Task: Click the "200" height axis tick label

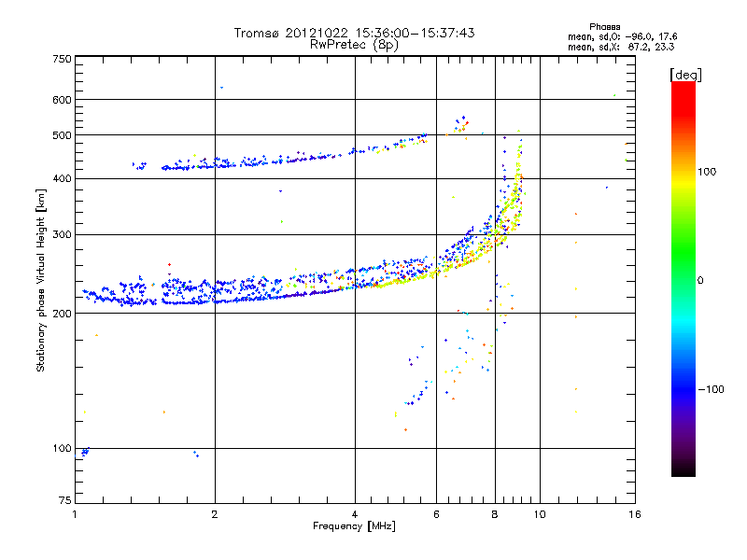Action: [63, 314]
